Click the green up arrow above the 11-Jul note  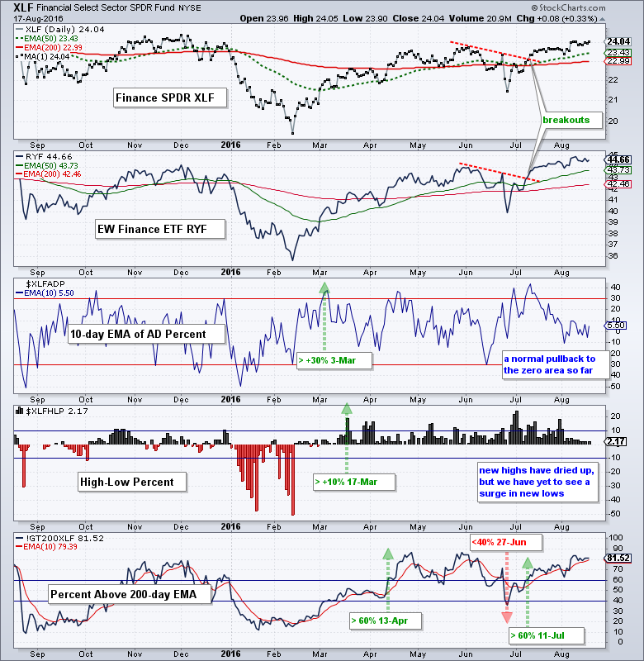tap(528, 563)
